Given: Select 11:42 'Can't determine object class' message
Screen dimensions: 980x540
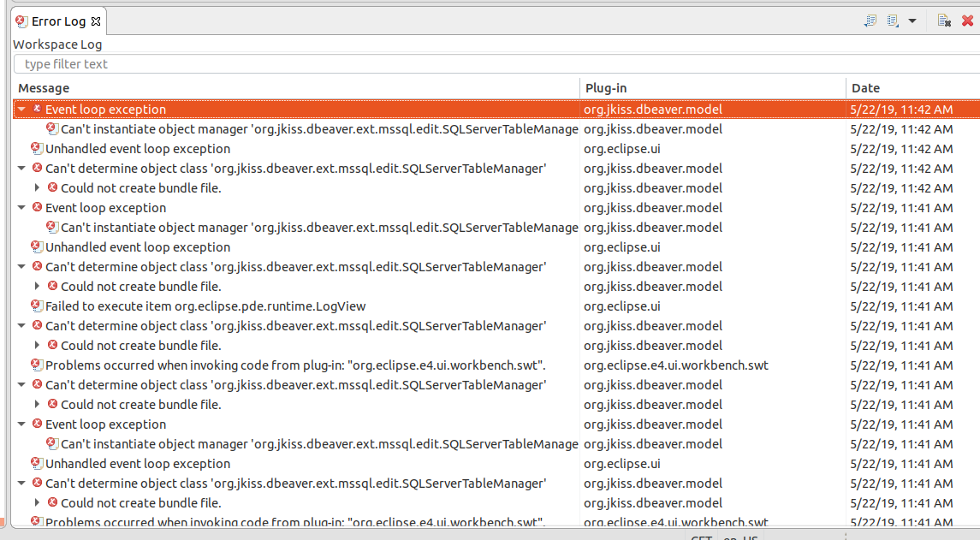Looking at the screenshot, I should [x=295, y=168].
